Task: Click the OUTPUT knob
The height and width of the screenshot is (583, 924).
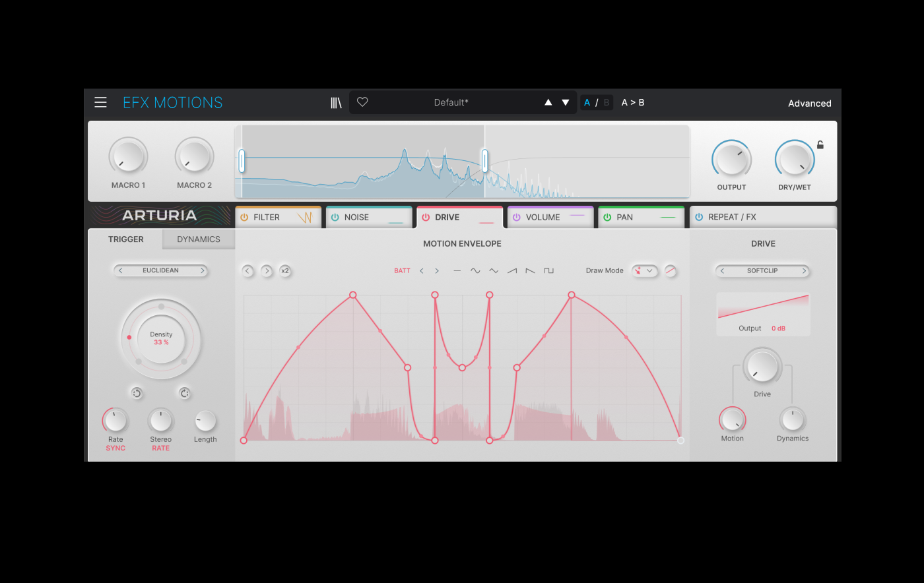Action: 731,160
